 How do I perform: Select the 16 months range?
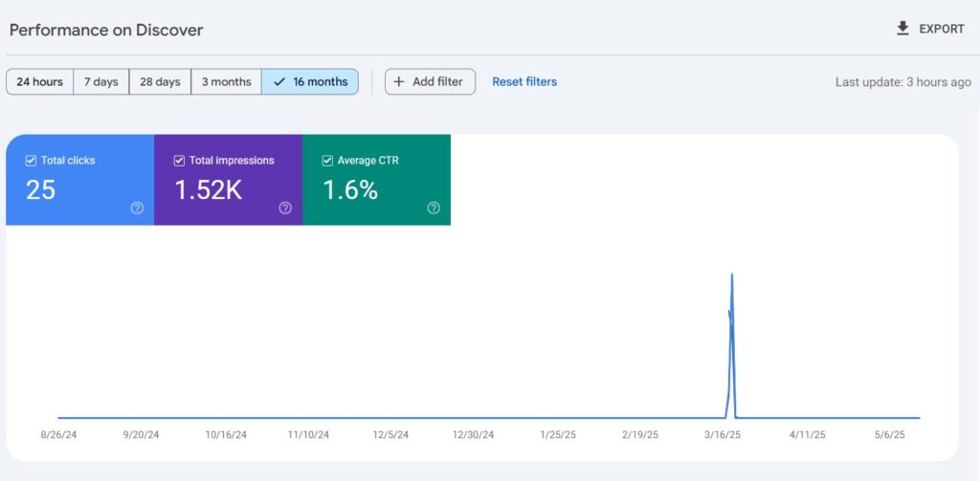(x=310, y=82)
